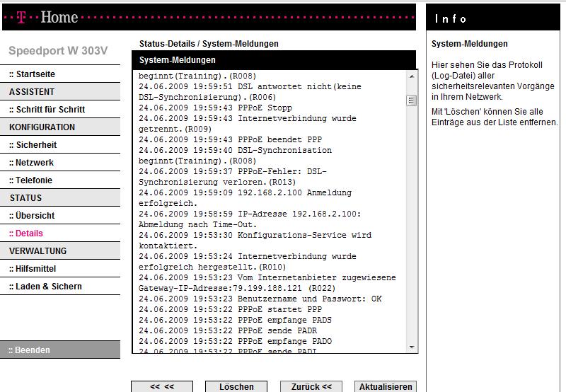Click 'Konfigurations-Service wird' log entry
This screenshot has width=566, height=392.
click(255, 236)
